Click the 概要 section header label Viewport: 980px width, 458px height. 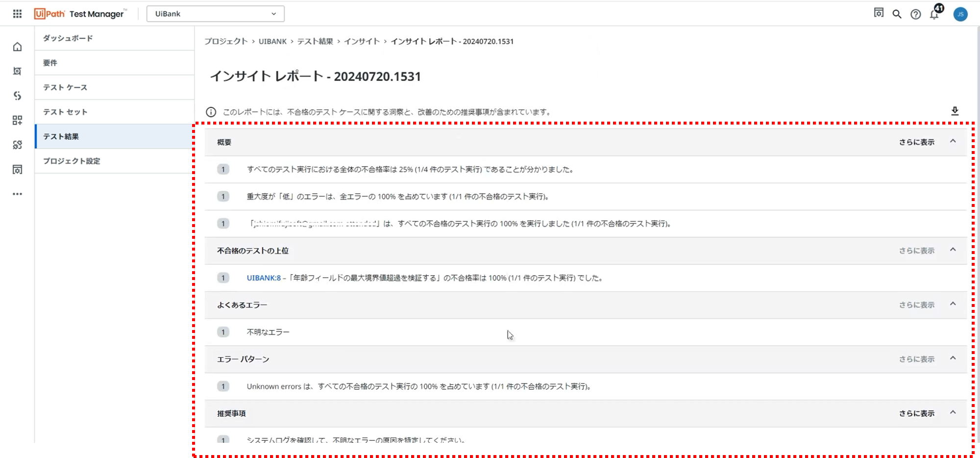click(224, 142)
